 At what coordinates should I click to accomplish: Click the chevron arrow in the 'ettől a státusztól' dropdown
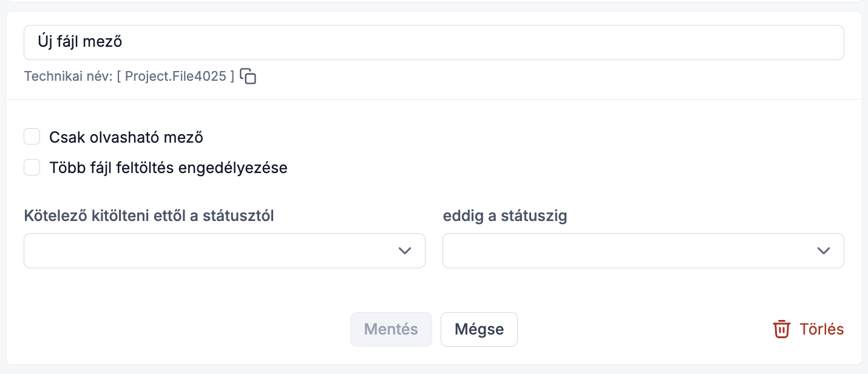(405, 251)
